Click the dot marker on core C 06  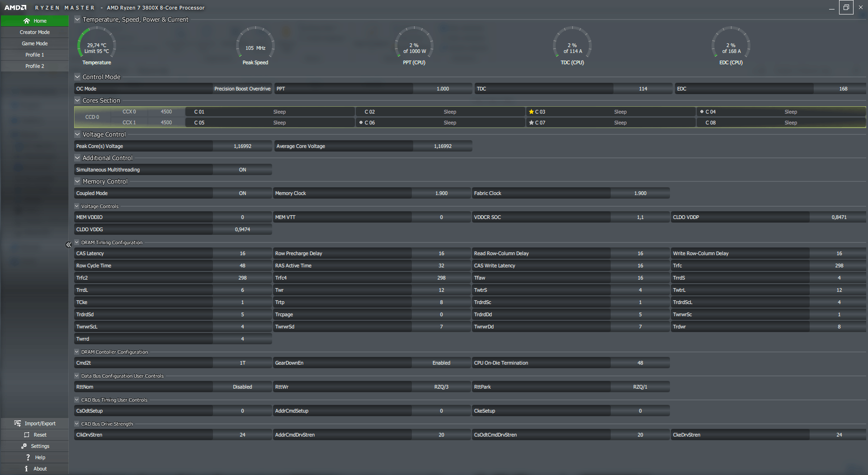[x=361, y=122]
